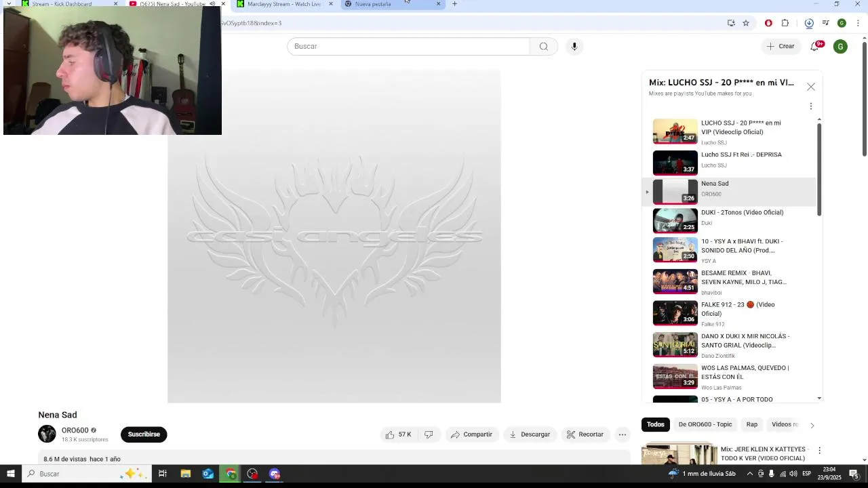Select the Rap filter chip

752,424
